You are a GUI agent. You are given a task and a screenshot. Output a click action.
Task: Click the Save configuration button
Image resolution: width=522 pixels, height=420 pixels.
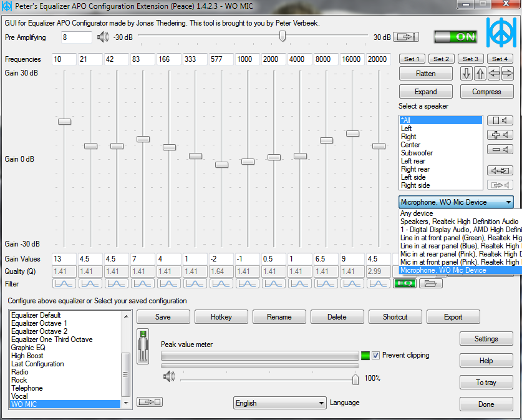(163, 317)
